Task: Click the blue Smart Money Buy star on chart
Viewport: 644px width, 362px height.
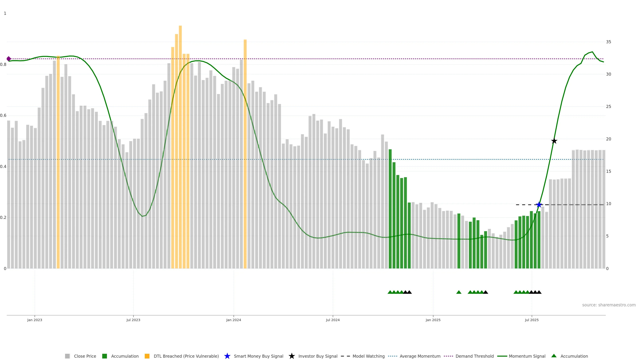Action: (x=539, y=205)
